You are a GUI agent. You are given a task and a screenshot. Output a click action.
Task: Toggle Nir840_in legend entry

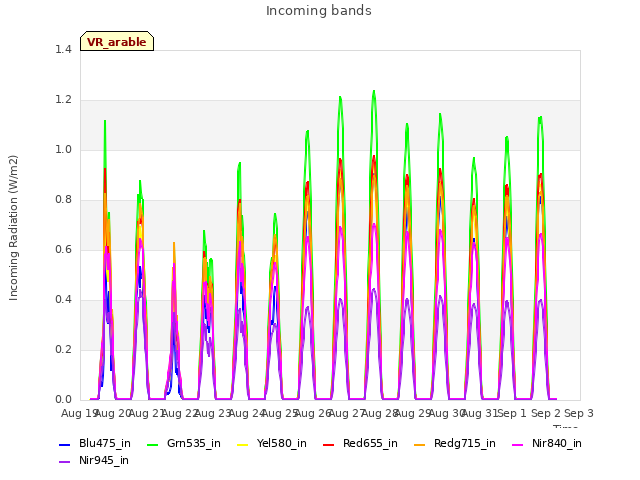(547, 443)
